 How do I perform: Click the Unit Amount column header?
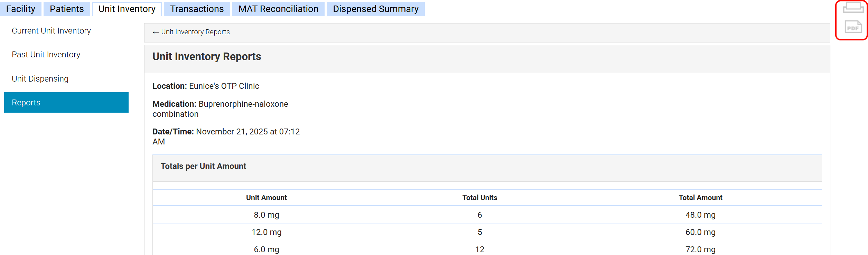pyautogui.click(x=266, y=198)
